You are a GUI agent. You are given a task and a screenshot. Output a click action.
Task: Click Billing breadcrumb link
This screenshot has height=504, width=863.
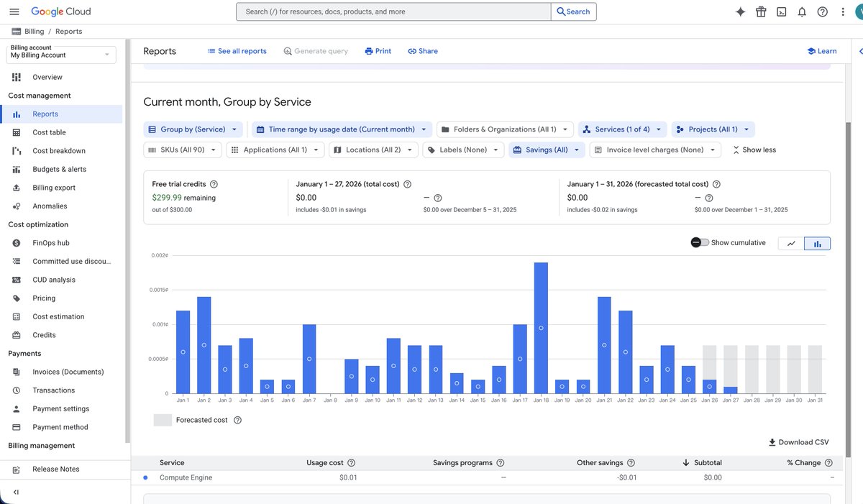click(34, 32)
